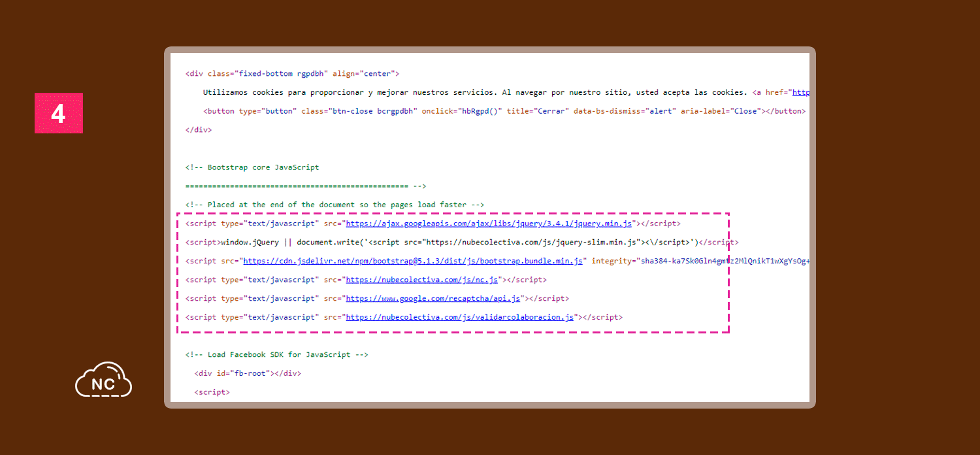
Task: Click the Nube Colectiva NC cloud logo
Action: (x=103, y=380)
